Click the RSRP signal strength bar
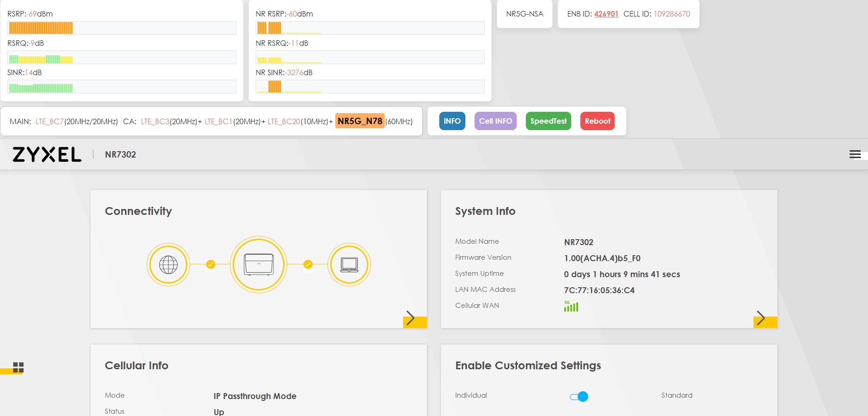The width and height of the screenshot is (868, 416). [121, 28]
